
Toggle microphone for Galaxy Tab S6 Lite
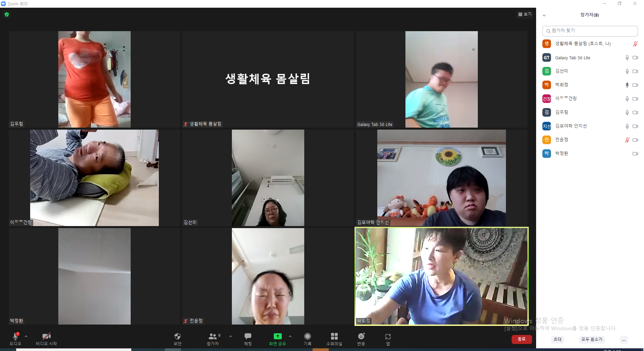click(627, 58)
